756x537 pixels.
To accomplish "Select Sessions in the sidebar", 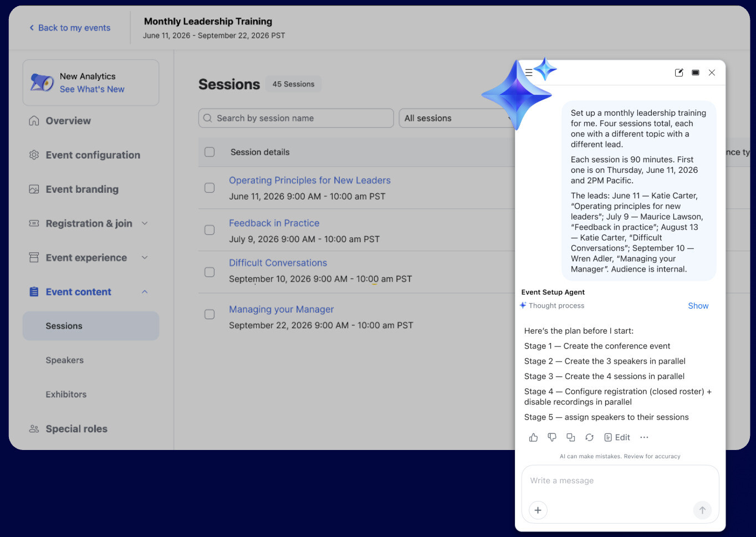I will coord(91,326).
